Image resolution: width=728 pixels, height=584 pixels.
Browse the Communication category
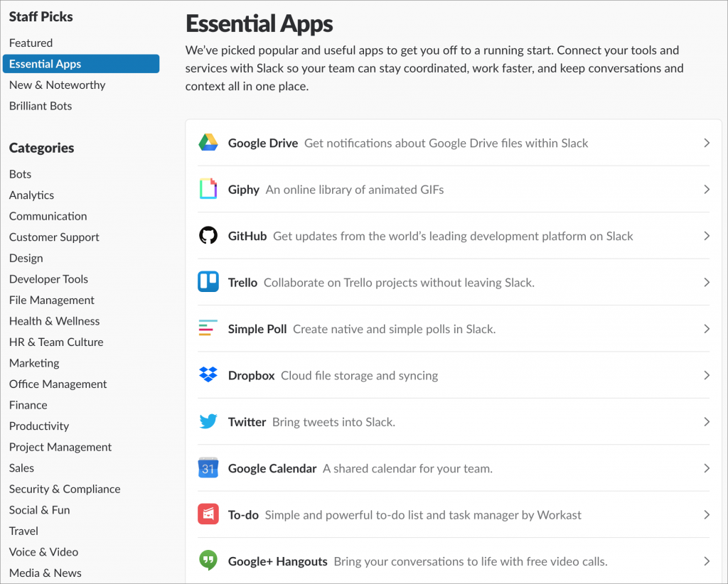pos(48,216)
